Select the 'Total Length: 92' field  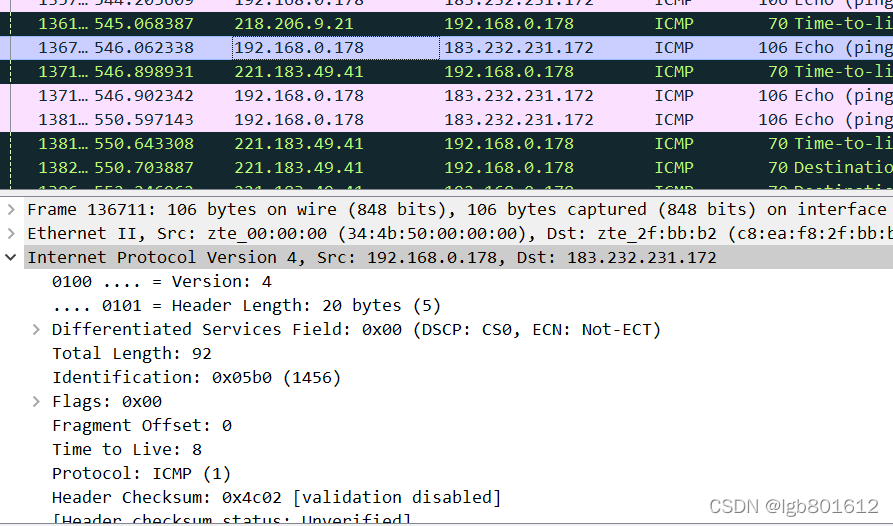(x=132, y=354)
